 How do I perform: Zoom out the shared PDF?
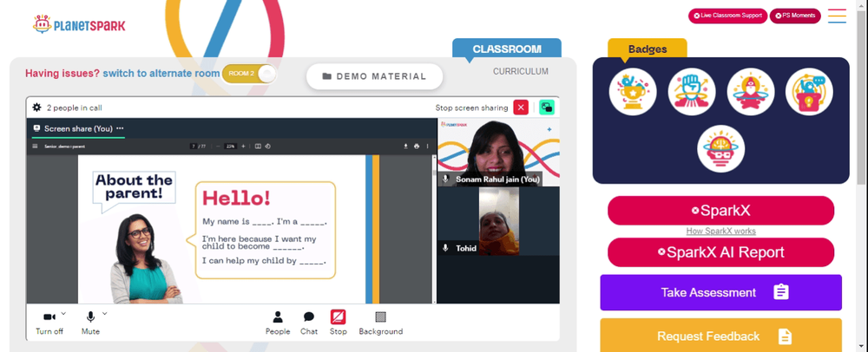point(218,147)
